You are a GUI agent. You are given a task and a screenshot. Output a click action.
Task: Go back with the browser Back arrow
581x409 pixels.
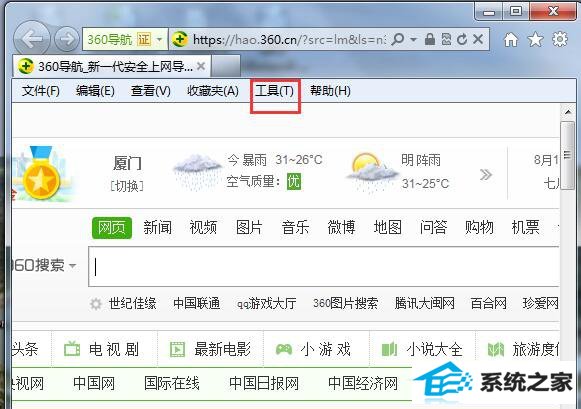[x=32, y=39]
